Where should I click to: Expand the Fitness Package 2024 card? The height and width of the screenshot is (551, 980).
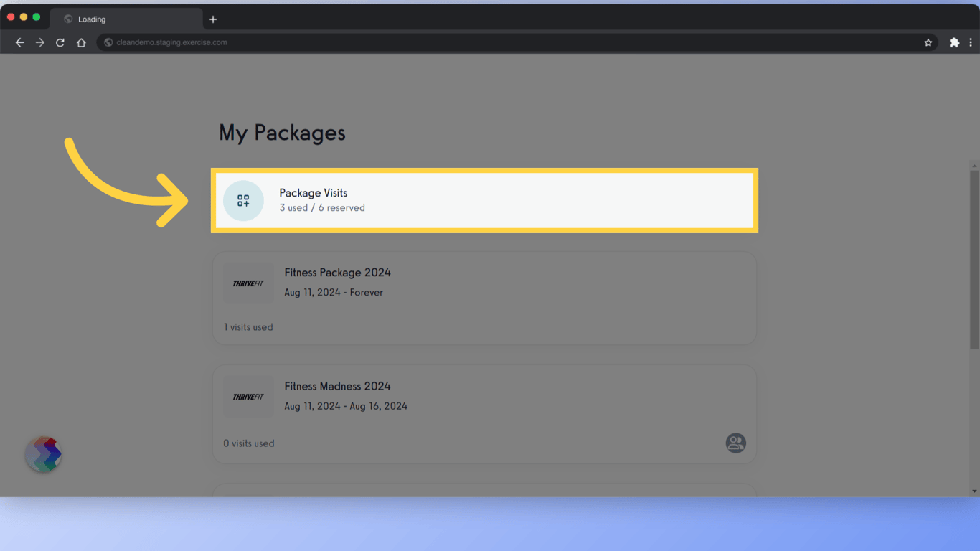[484, 298]
